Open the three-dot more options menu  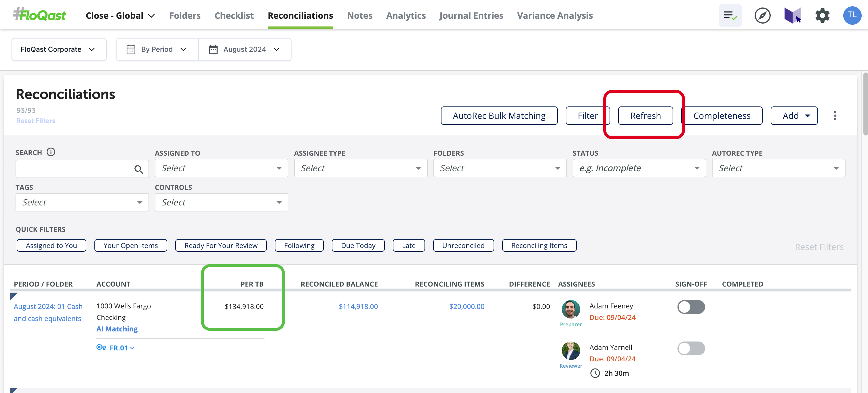click(x=835, y=115)
